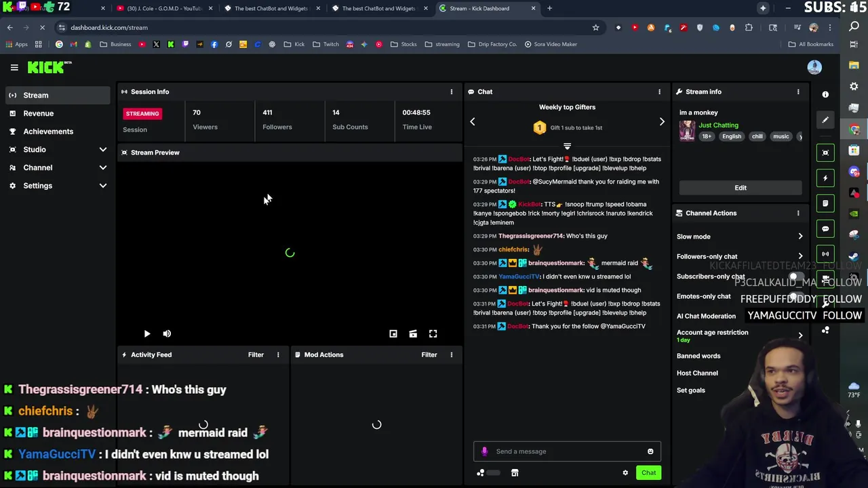The width and height of the screenshot is (868, 488).
Task: Open the Twitch bookmarks folder
Action: [325, 44]
